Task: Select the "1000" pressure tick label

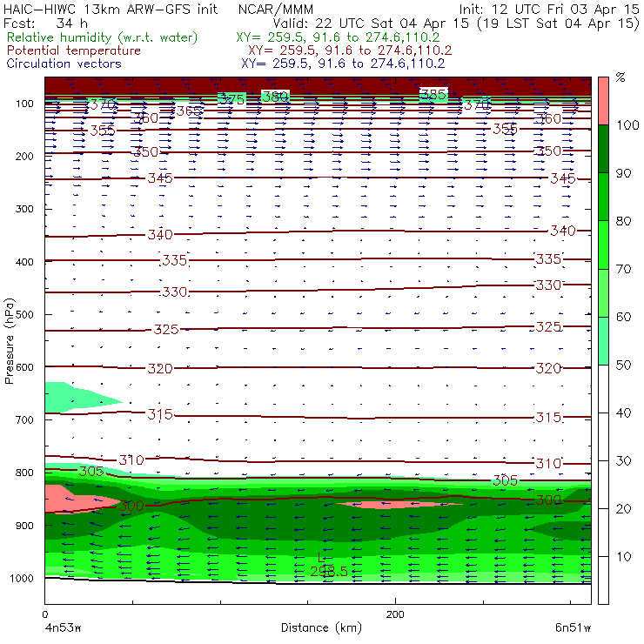Action: pyautogui.click(x=22, y=578)
